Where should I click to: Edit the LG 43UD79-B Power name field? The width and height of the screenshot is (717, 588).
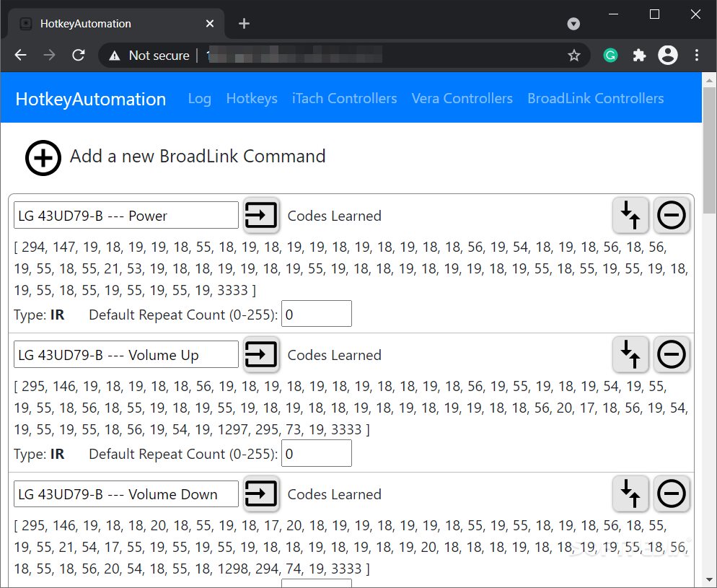click(x=126, y=215)
